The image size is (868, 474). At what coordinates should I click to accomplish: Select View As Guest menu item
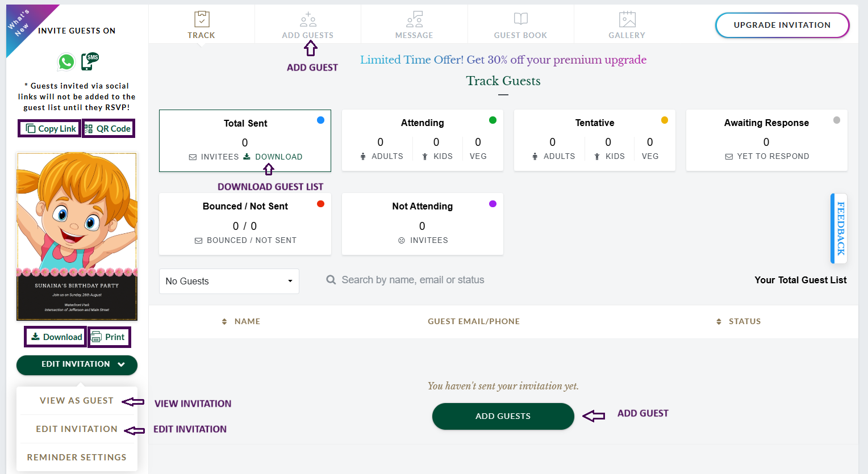[77, 401]
